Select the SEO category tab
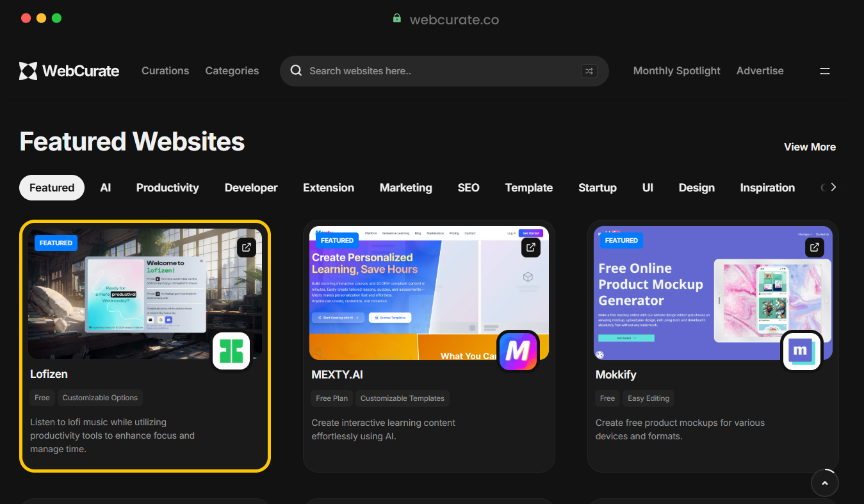Viewport: 864px width, 504px height. tap(469, 188)
